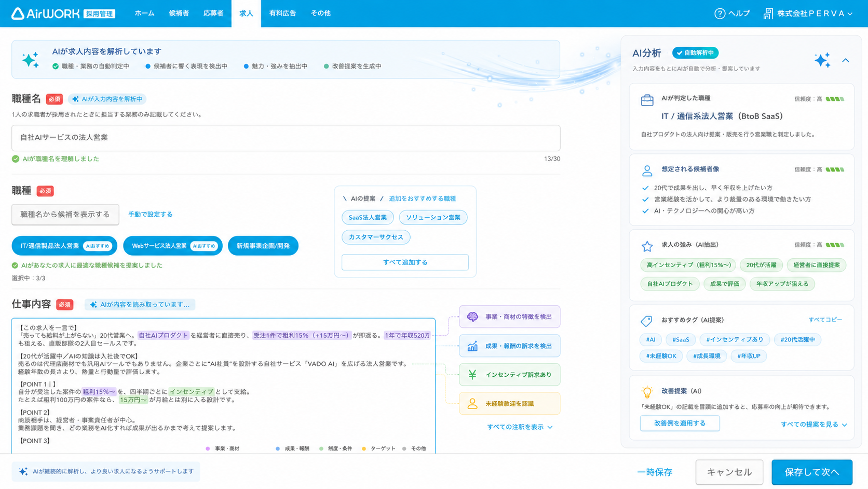Click the 自動解析中 status badge
868x489 pixels.
[x=695, y=52]
